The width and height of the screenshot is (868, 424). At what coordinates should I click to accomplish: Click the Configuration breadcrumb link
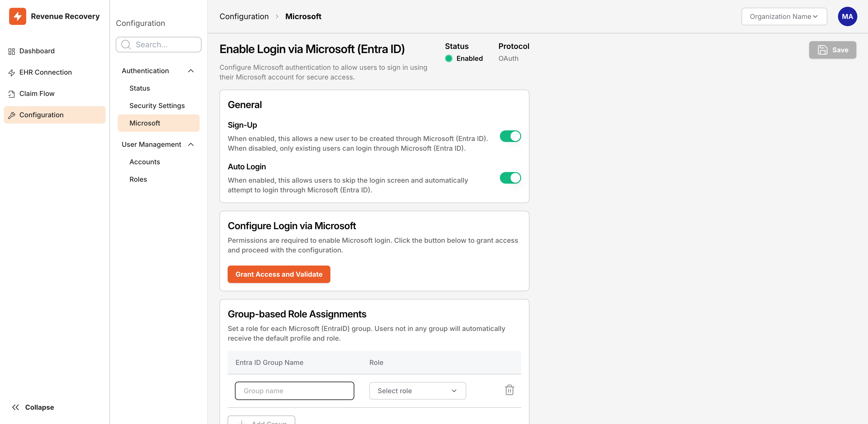(x=244, y=16)
